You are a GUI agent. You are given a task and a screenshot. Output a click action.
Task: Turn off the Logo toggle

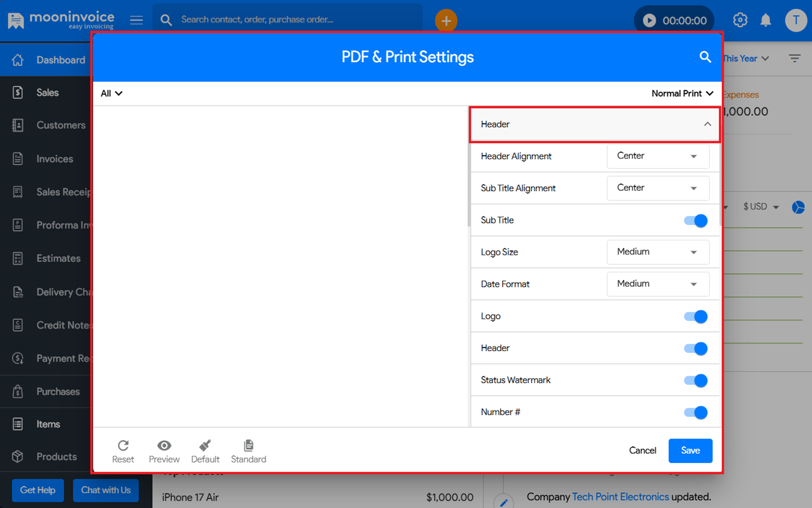pyautogui.click(x=695, y=317)
